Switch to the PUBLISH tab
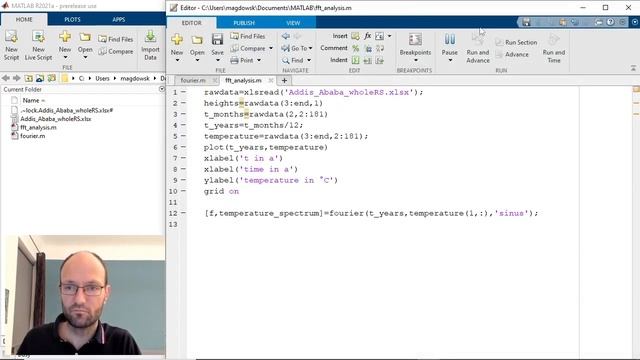 (244, 23)
